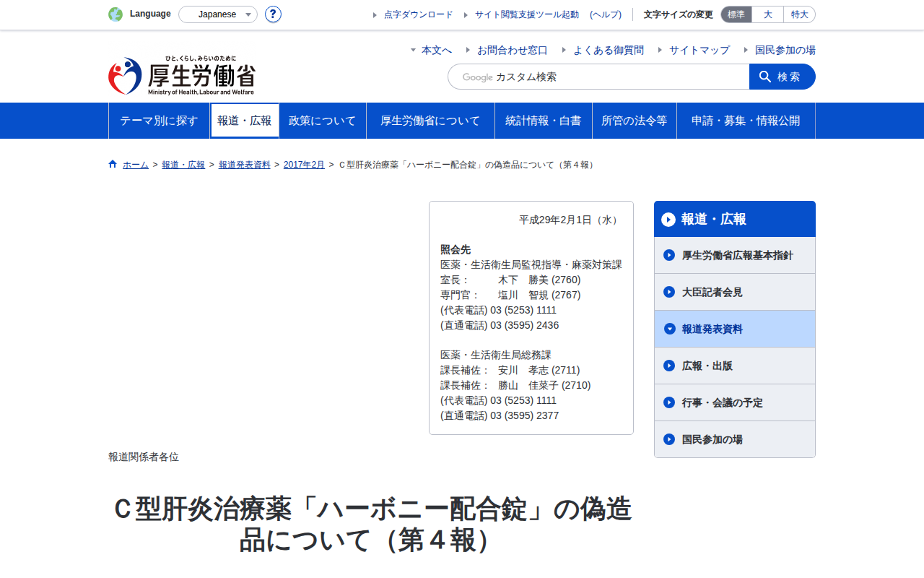Select 政策について navigation tab
924x578 pixels.
pyautogui.click(x=323, y=121)
